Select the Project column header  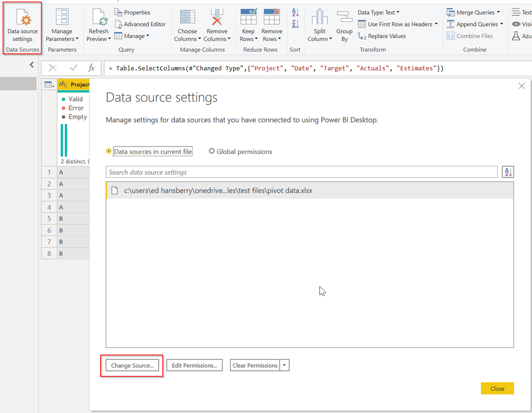tap(73, 85)
